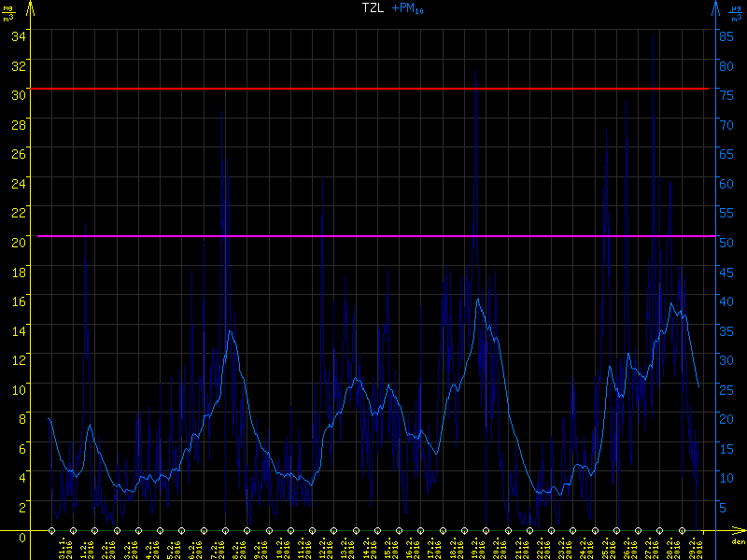Click the x-axis arrow labeled den

738,533
